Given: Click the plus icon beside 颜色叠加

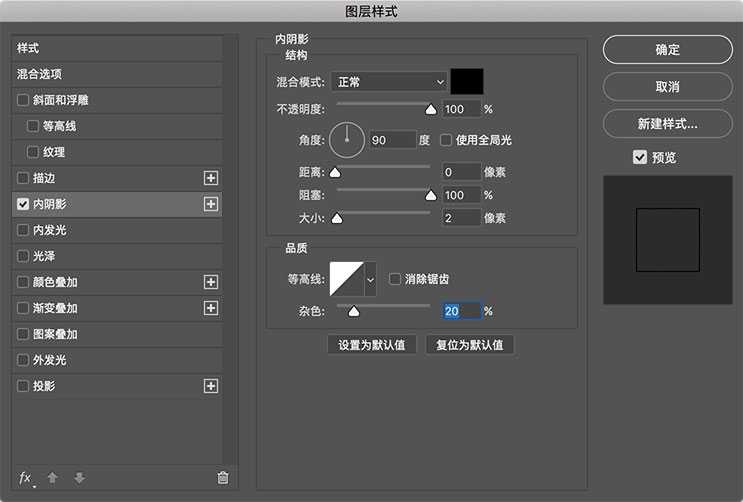Looking at the screenshot, I should point(210,282).
